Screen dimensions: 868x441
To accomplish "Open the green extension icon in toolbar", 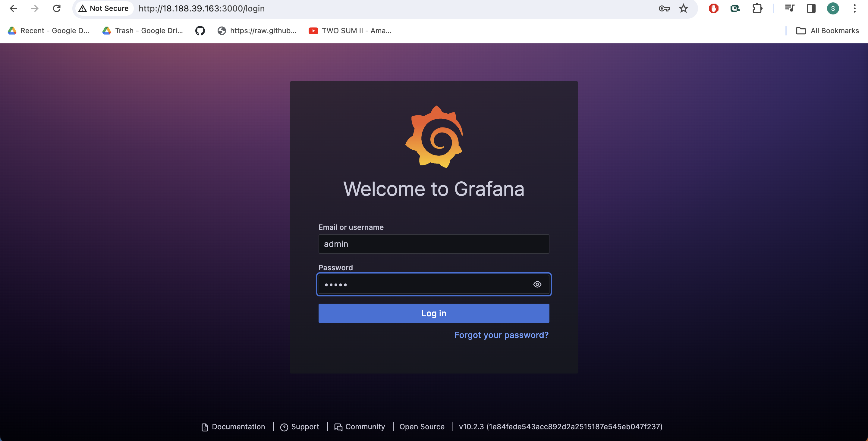I will [x=735, y=8].
